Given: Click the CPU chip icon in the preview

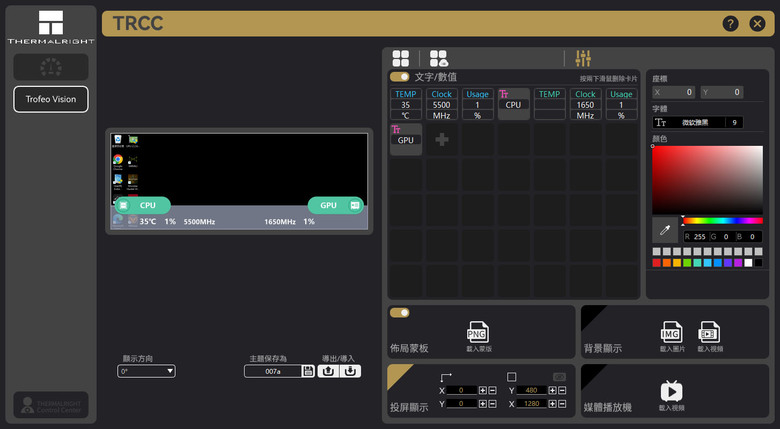Looking at the screenshot, I should [124, 205].
